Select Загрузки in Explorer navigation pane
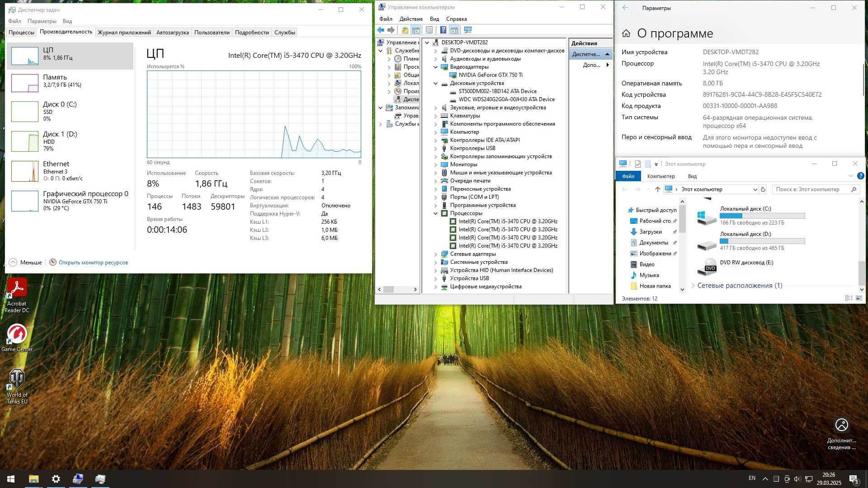This screenshot has width=868, height=488. click(651, 232)
